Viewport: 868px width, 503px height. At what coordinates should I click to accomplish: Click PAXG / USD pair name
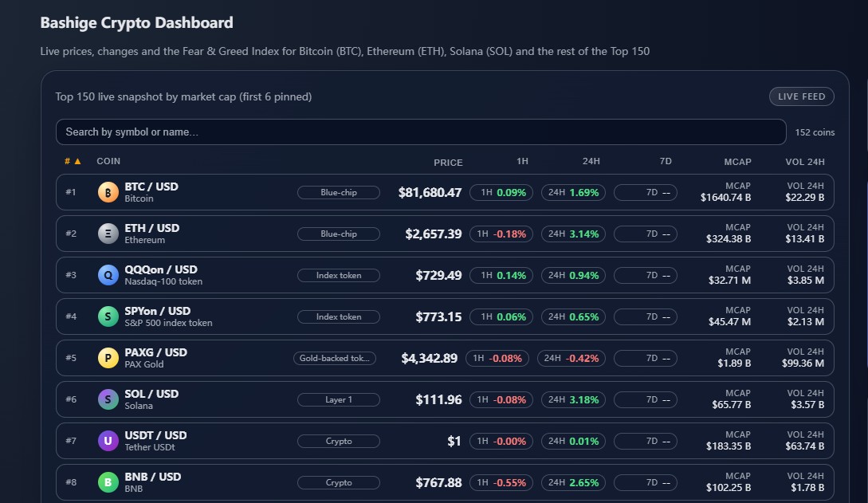[155, 352]
